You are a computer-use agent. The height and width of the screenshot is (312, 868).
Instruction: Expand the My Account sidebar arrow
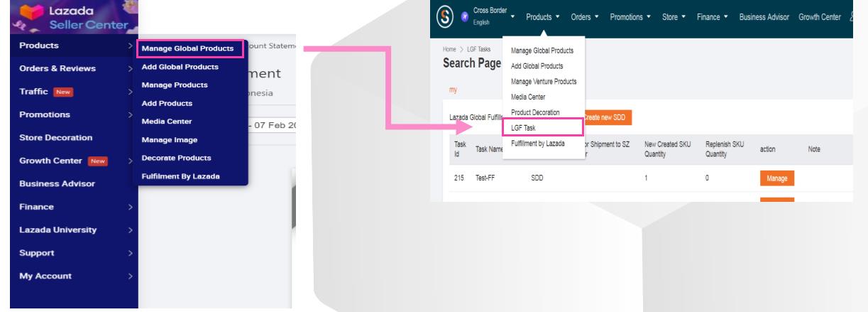click(129, 276)
